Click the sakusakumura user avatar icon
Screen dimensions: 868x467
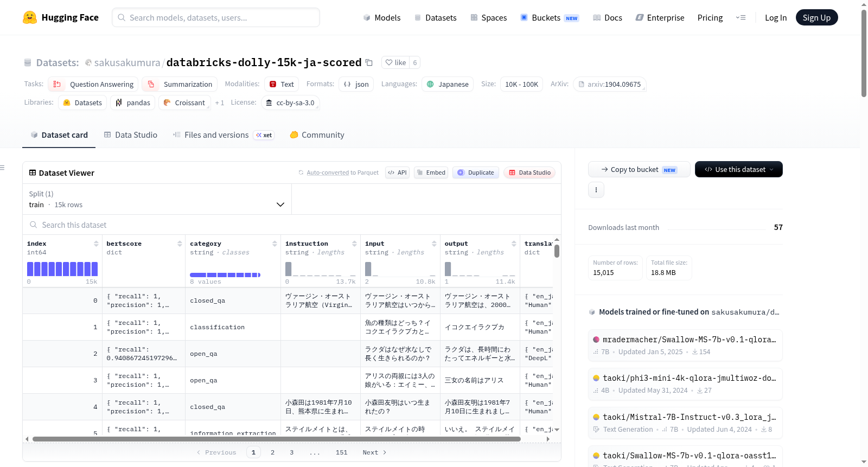click(88, 62)
